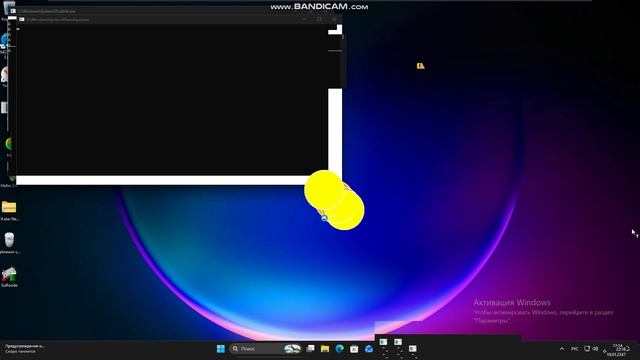640x360 pixels.
Task: Maximize the front console window
Action: [319, 19]
